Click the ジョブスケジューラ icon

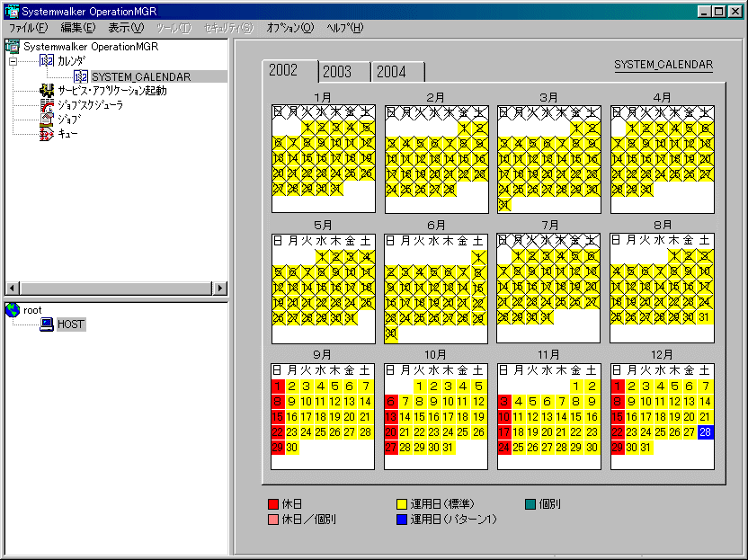[x=47, y=105]
